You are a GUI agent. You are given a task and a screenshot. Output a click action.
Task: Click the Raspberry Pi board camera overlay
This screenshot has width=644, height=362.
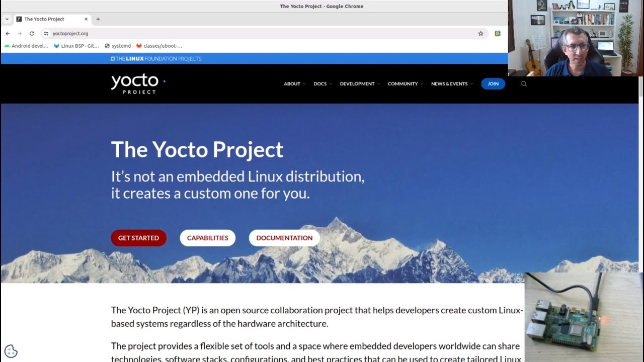[x=584, y=317]
